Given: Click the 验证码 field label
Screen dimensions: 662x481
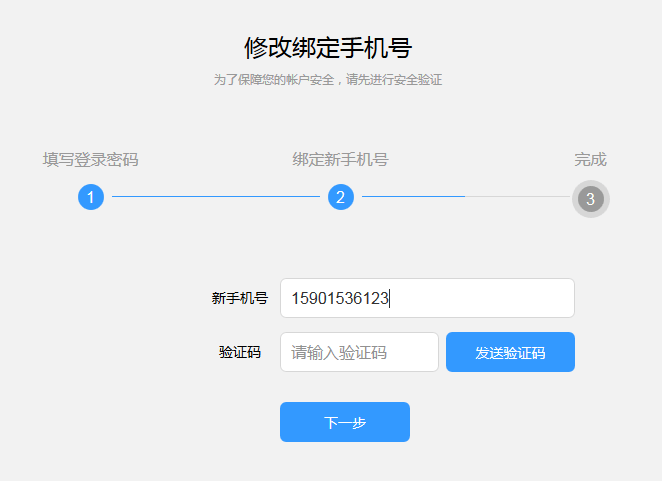Looking at the screenshot, I should pyautogui.click(x=240, y=352).
